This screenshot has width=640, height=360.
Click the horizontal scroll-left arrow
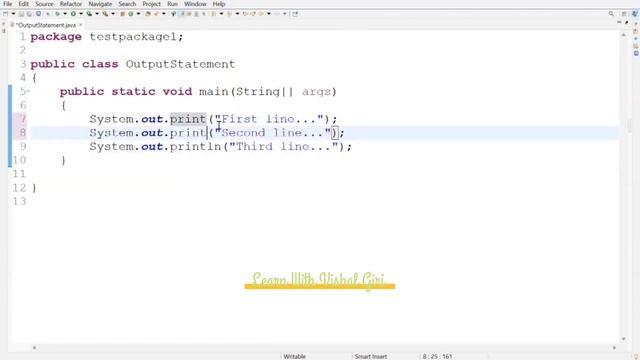pyautogui.click(x=34, y=348)
